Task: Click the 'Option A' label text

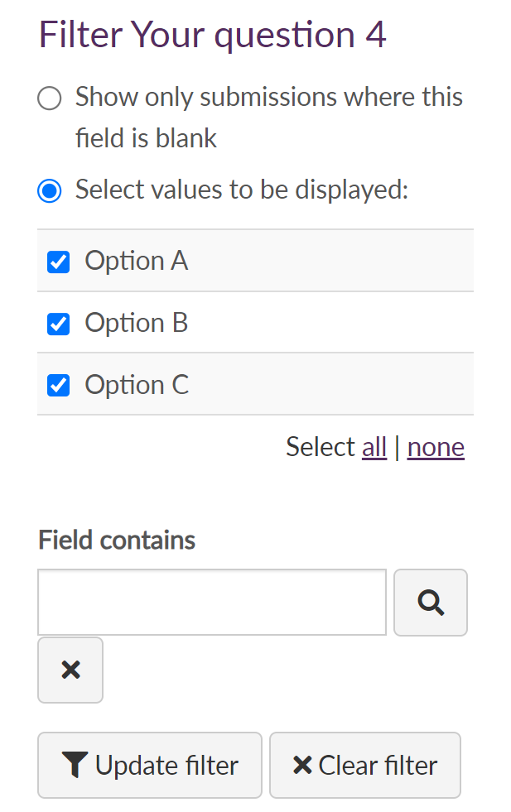Action: [137, 262]
